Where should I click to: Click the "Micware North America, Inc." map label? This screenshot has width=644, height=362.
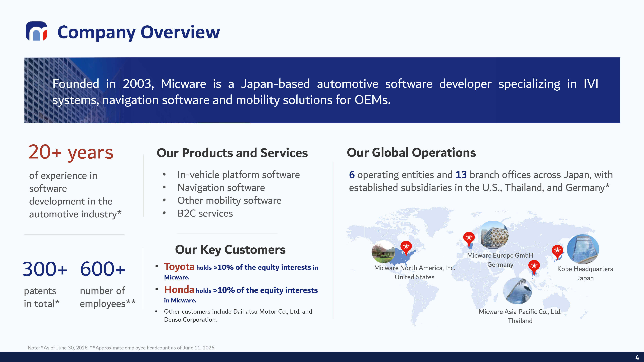415,268
